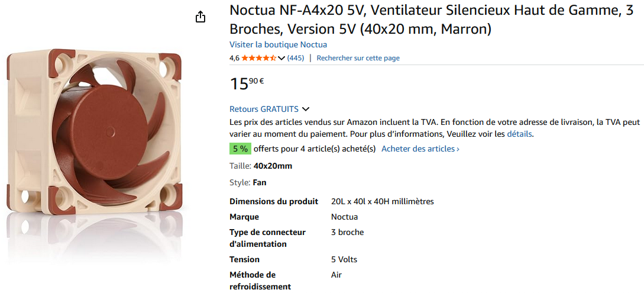This screenshot has width=644, height=293.
Task: Click the star rating icons
Action: [x=258, y=58]
